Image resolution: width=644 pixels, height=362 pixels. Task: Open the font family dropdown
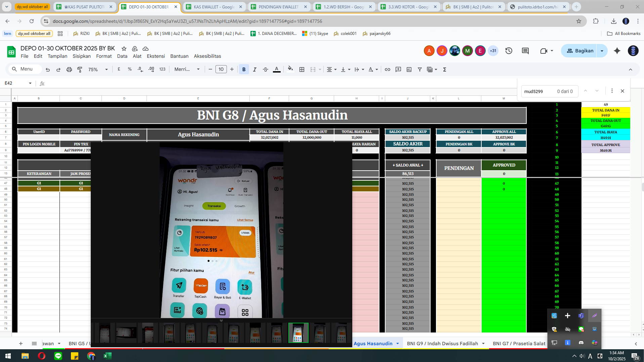[x=187, y=69]
